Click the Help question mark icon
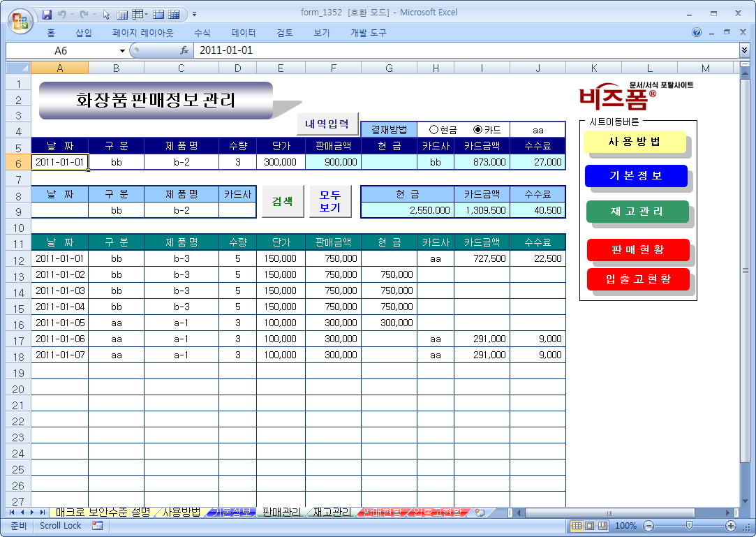756x537 pixels. click(697, 33)
